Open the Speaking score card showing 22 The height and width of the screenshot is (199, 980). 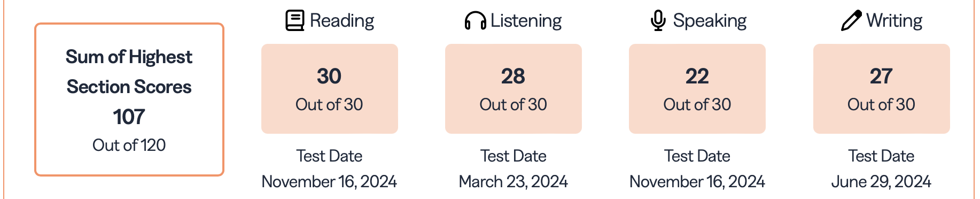[697, 89]
